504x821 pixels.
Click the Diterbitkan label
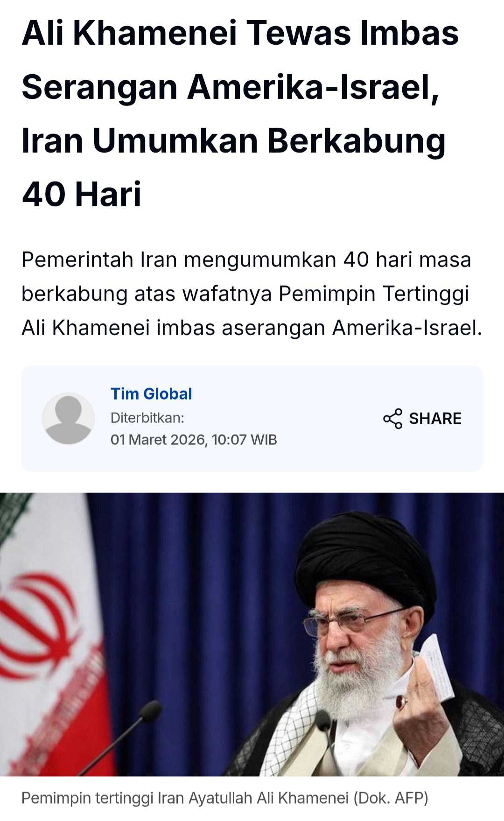pyautogui.click(x=147, y=418)
